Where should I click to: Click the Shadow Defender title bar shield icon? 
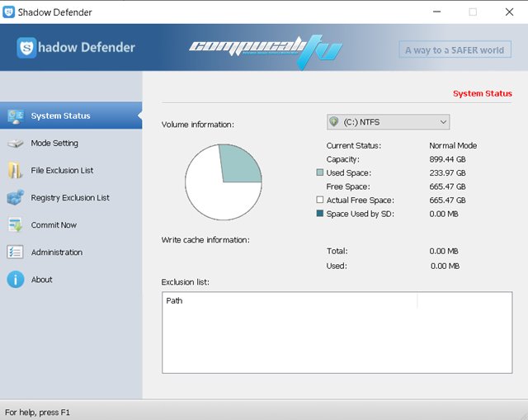tap(8, 12)
